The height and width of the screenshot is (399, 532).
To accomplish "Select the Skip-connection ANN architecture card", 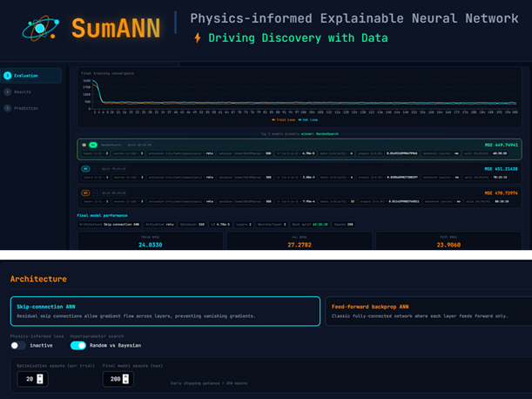I will (x=165, y=311).
